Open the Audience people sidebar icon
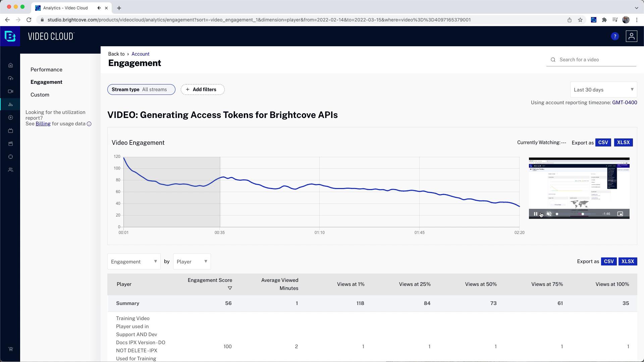 10,170
